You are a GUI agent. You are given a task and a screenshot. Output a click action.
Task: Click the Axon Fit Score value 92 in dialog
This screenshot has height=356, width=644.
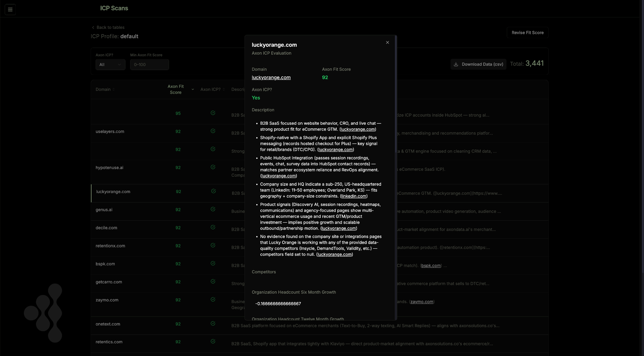click(325, 77)
